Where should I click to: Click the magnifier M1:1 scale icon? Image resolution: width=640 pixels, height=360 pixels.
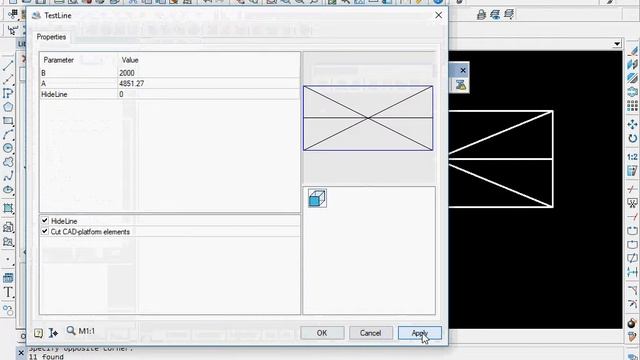pyautogui.click(x=71, y=331)
